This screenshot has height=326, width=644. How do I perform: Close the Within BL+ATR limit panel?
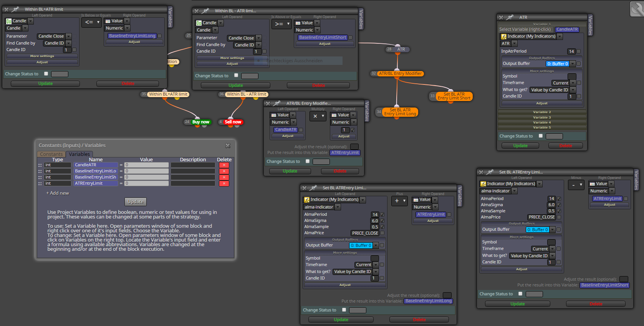point(7,9)
